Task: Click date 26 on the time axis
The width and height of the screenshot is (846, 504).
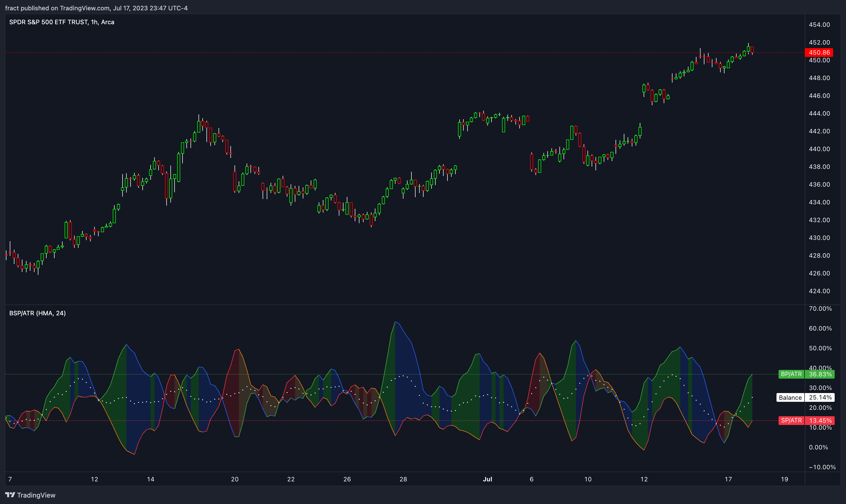Action: [x=347, y=479]
